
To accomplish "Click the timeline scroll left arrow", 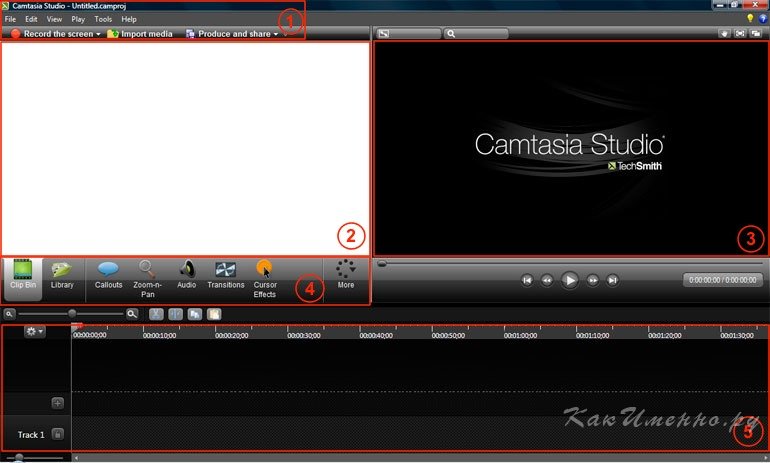I will click(x=76, y=458).
